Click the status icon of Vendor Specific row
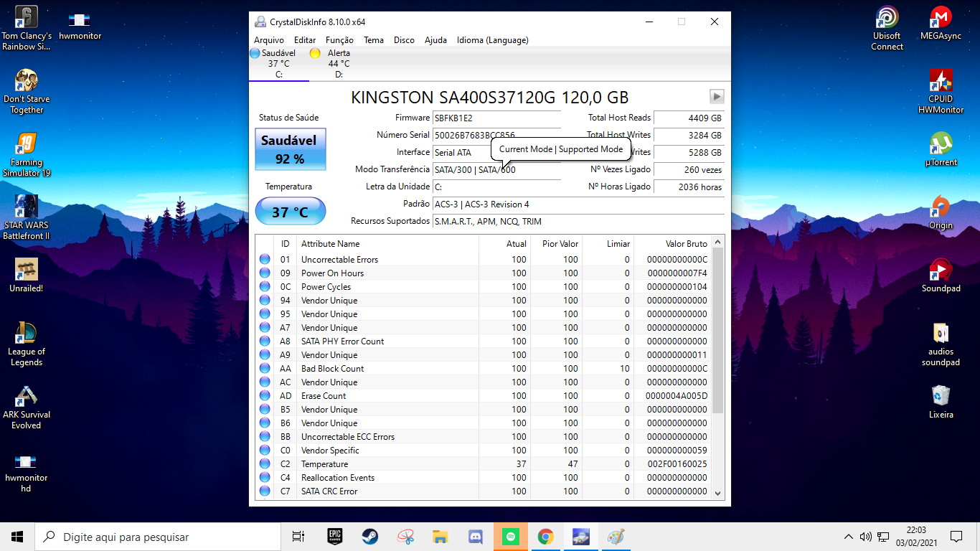This screenshot has height=551, width=980. (265, 451)
